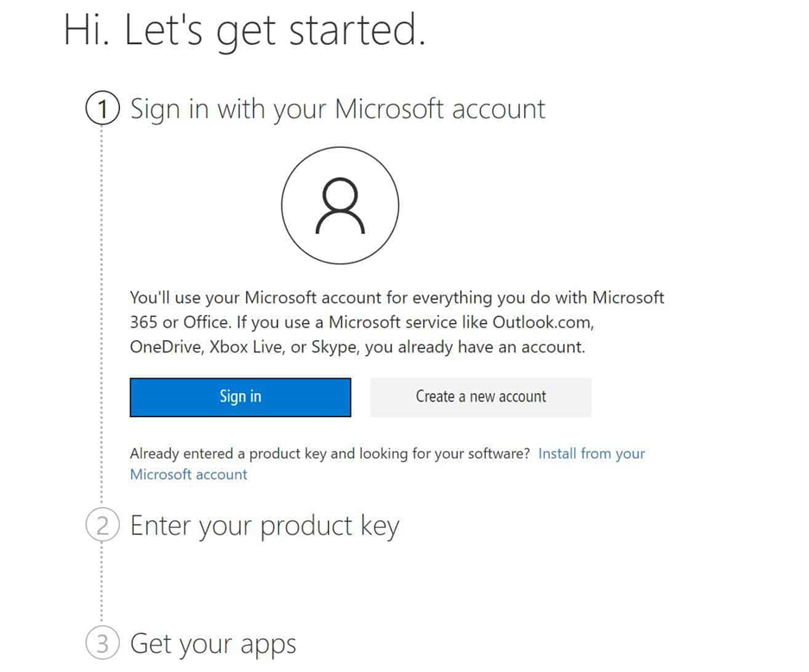Click dotted line between steps 2 and 3
The width and height of the screenshot is (809, 672).
point(102,584)
